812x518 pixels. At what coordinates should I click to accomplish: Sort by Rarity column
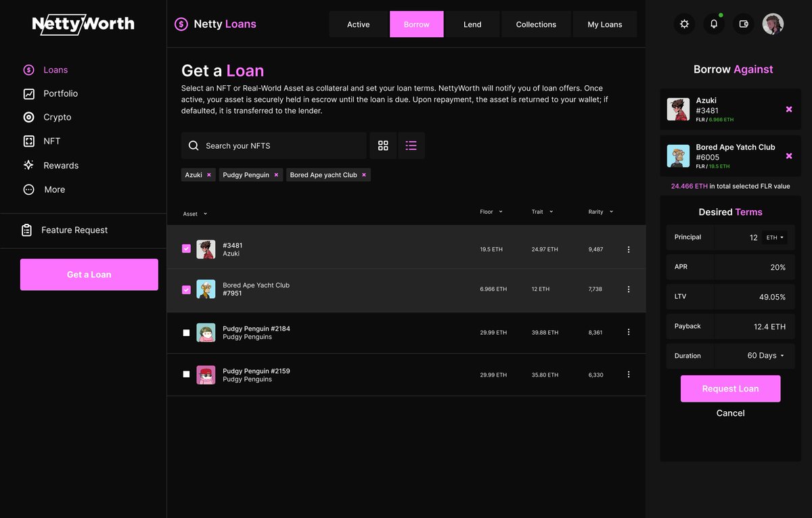(x=601, y=212)
